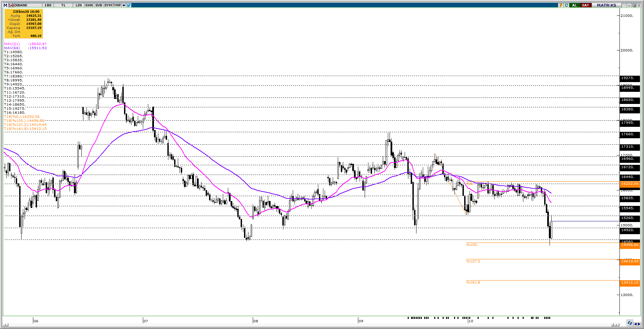Click the %127,2 Fibonacci level label
Image resolution: width=644 pixels, height=329 pixels.
473,261
